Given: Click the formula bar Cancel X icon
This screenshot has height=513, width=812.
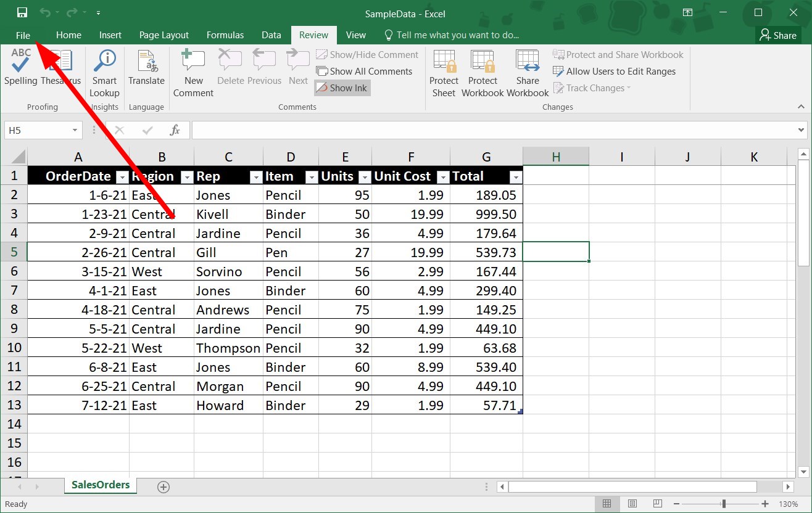Looking at the screenshot, I should tap(120, 130).
